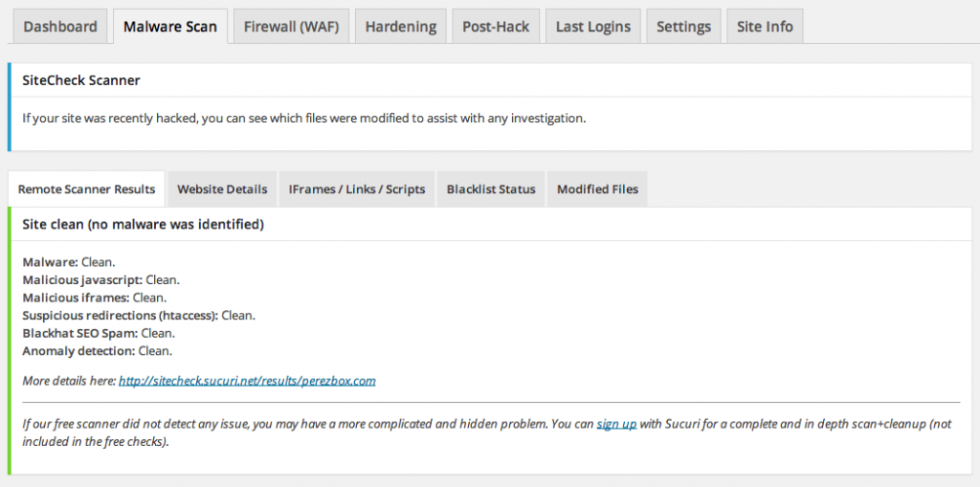This screenshot has height=487, width=980.
Task: Click the 'Site clean' status heading
Action: [x=143, y=225]
